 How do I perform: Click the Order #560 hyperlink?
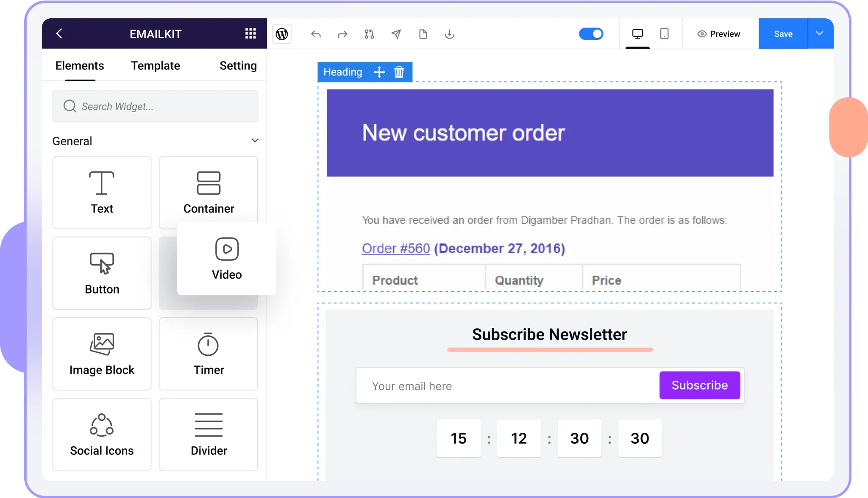click(x=396, y=249)
